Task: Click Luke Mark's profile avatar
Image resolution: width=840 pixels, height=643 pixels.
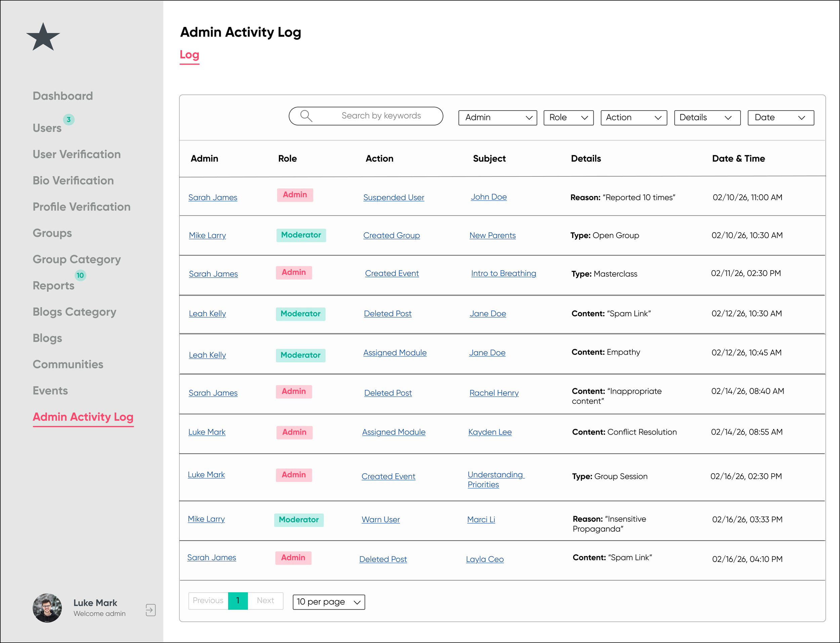Action: tap(47, 608)
